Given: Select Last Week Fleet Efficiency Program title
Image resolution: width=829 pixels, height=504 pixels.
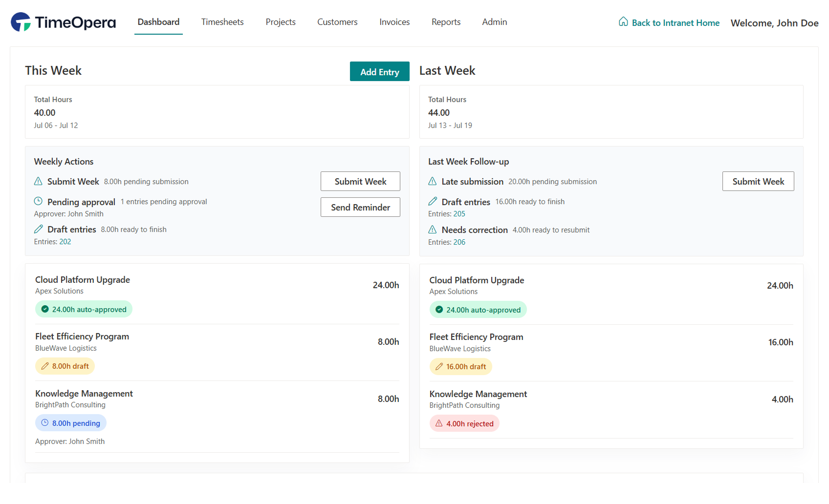Looking at the screenshot, I should (476, 337).
